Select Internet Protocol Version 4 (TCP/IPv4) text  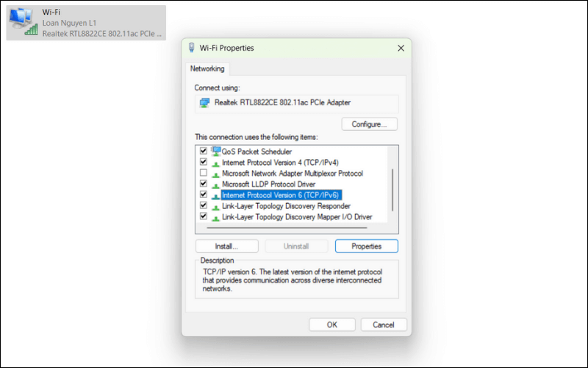coord(280,163)
